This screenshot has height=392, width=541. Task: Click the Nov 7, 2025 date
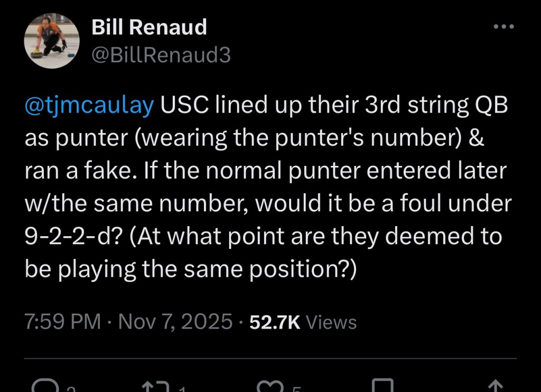(175, 322)
